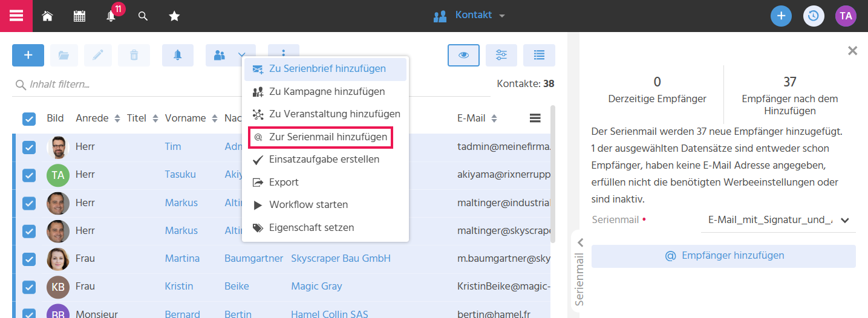Click email bertin@hamel.fr
The height and width of the screenshot is (318, 868).
[x=495, y=314]
